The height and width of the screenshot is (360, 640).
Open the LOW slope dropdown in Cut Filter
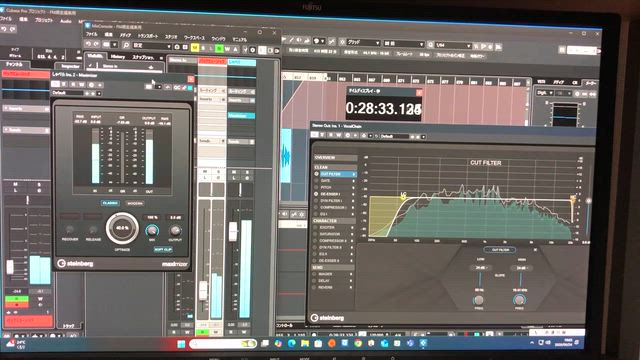click(480, 268)
